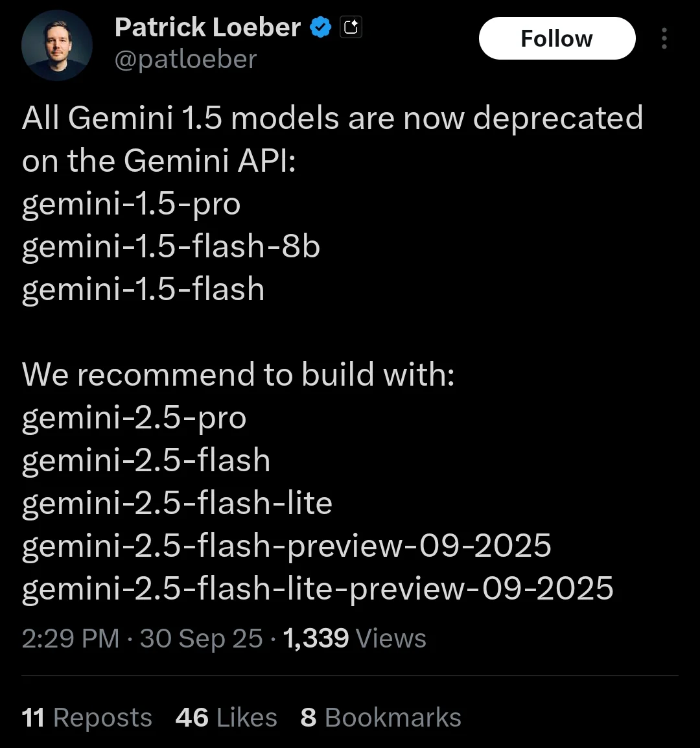Open the @patloeber handle link
The image size is (700, 748).
186,60
